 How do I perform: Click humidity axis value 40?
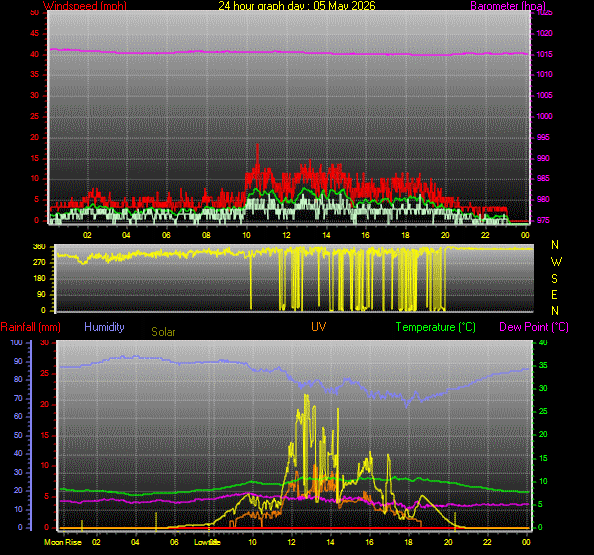[x=18, y=453]
